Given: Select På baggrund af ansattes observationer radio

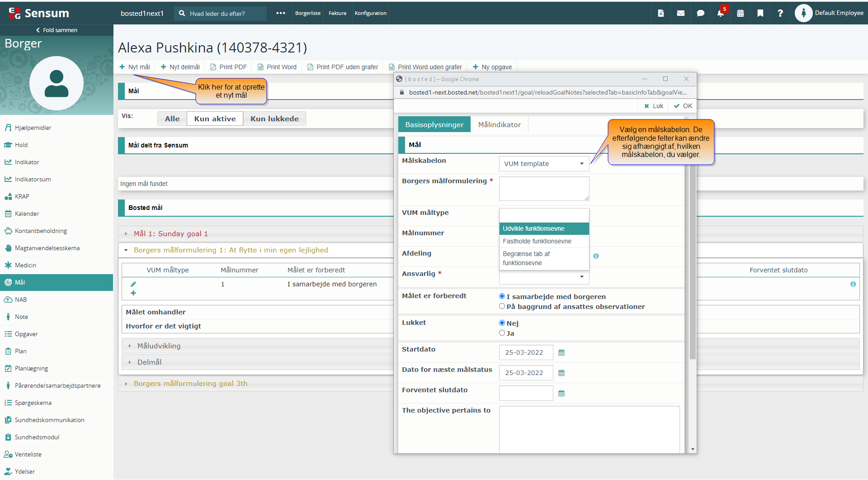Looking at the screenshot, I should pyautogui.click(x=502, y=306).
